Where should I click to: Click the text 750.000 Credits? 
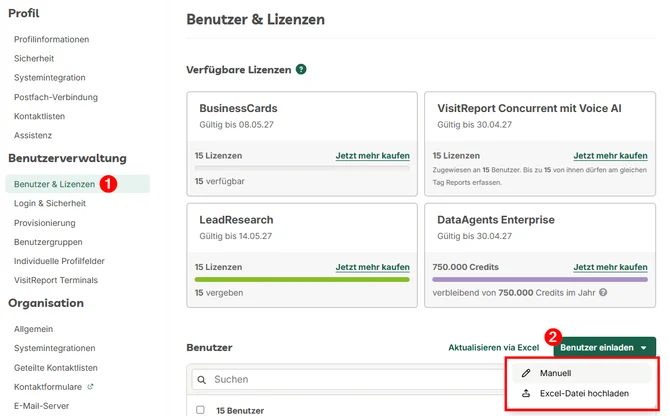465,267
